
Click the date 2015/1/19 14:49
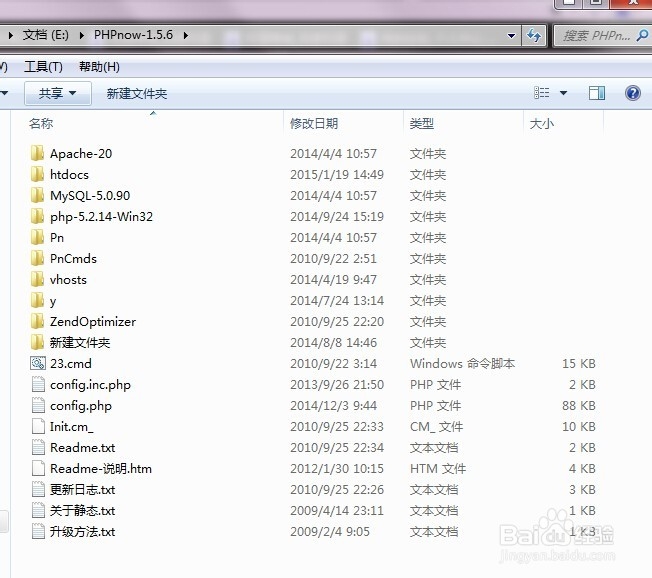(x=337, y=175)
